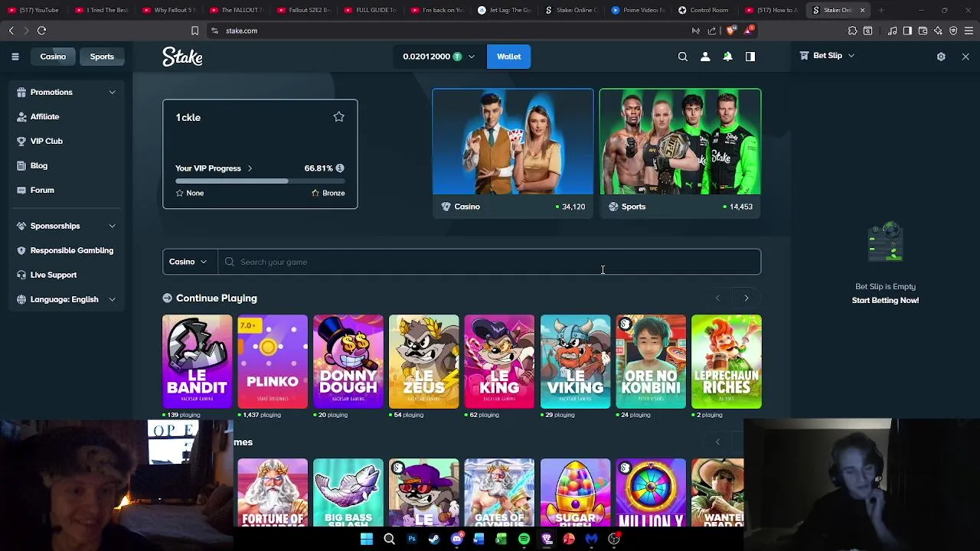
Task: Open Spotify from taskbar
Action: [524, 539]
